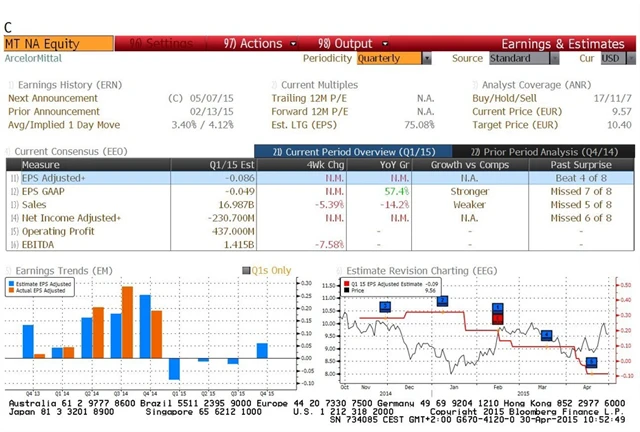Click the Current Multiples section icon
This screenshot has height=432, width=640.
click(x=275, y=85)
